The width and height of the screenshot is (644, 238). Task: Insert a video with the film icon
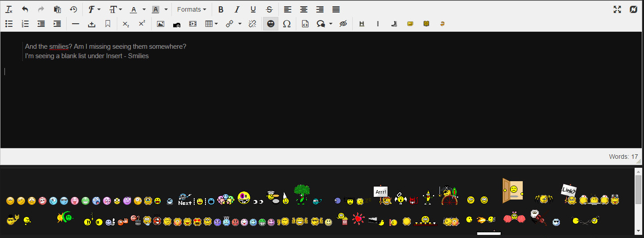(x=193, y=24)
